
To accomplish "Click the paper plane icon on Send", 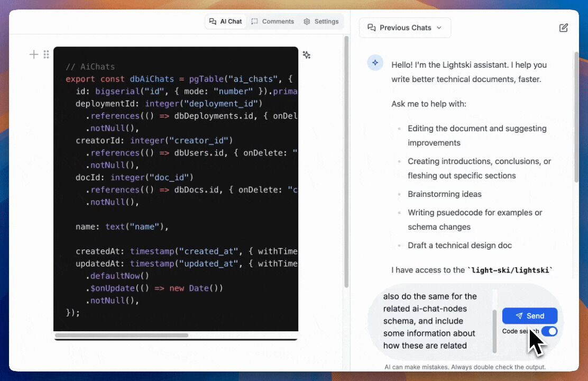I will pyautogui.click(x=519, y=316).
